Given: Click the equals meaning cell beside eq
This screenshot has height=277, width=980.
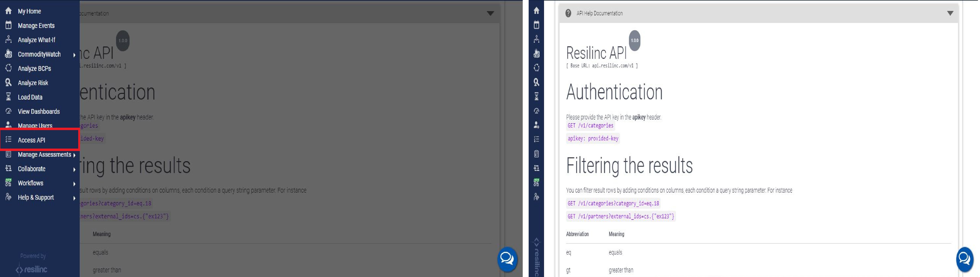Looking at the screenshot, I should (615, 253).
